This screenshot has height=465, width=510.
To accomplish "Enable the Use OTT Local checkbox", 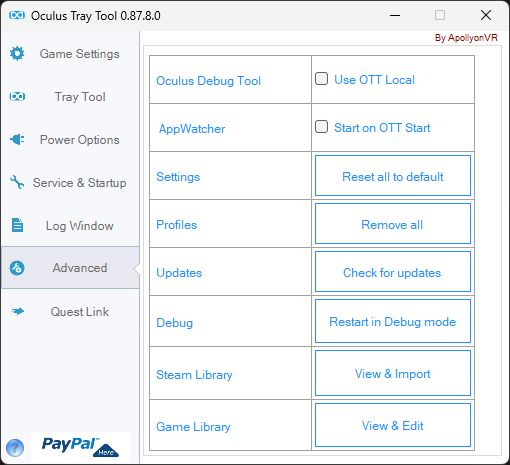I will tap(321, 79).
